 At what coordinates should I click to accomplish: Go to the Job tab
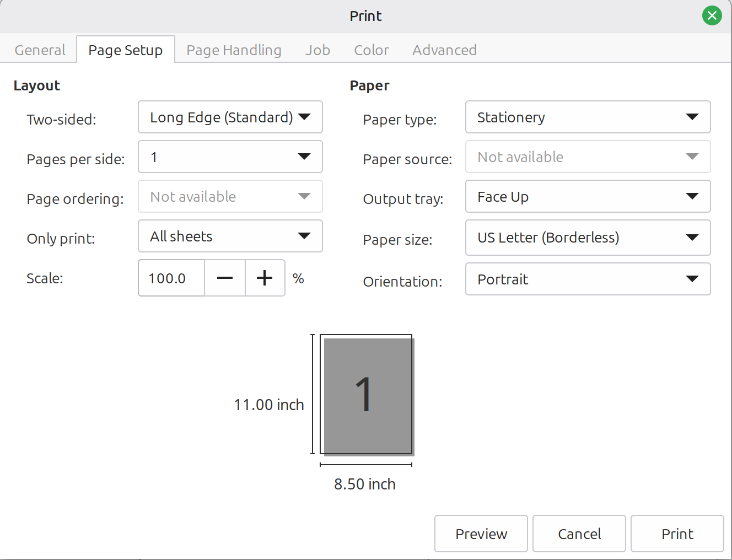click(318, 50)
